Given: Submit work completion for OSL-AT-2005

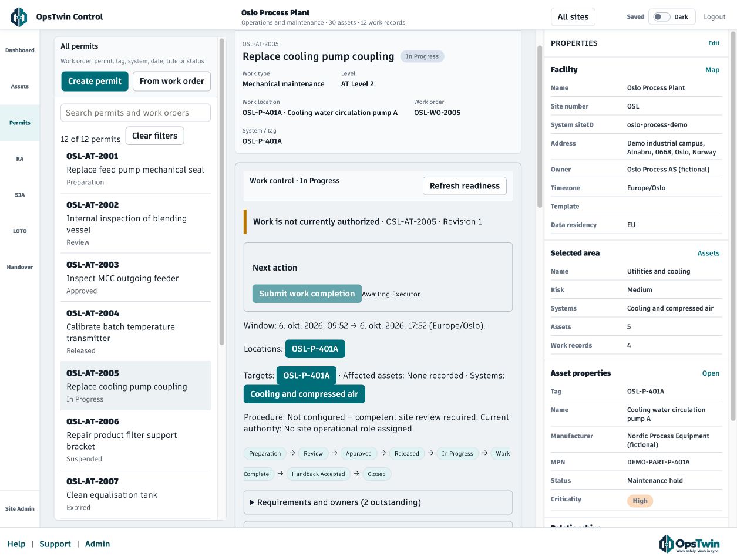Looking at the screenshot, I should (307, 294).
